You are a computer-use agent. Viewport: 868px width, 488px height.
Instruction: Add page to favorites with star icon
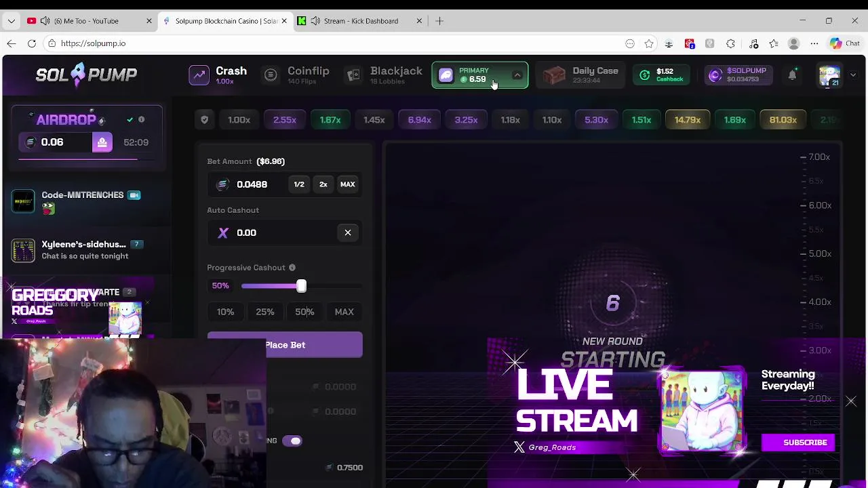point(649,43)
